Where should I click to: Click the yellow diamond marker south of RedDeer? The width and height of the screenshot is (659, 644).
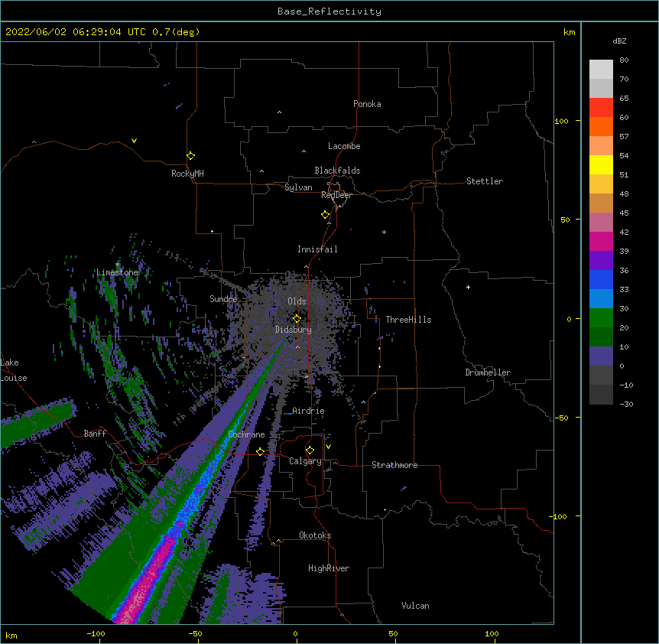coord(325,215)
